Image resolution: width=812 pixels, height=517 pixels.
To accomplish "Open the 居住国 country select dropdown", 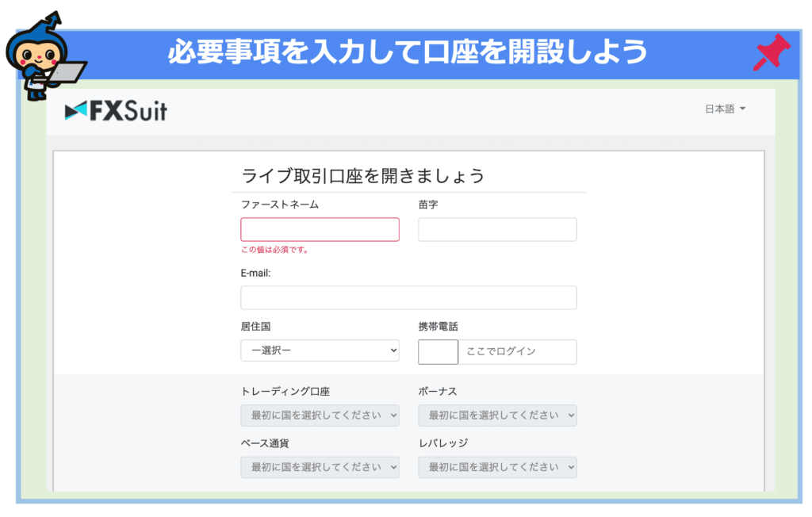I will coord(320,350).
